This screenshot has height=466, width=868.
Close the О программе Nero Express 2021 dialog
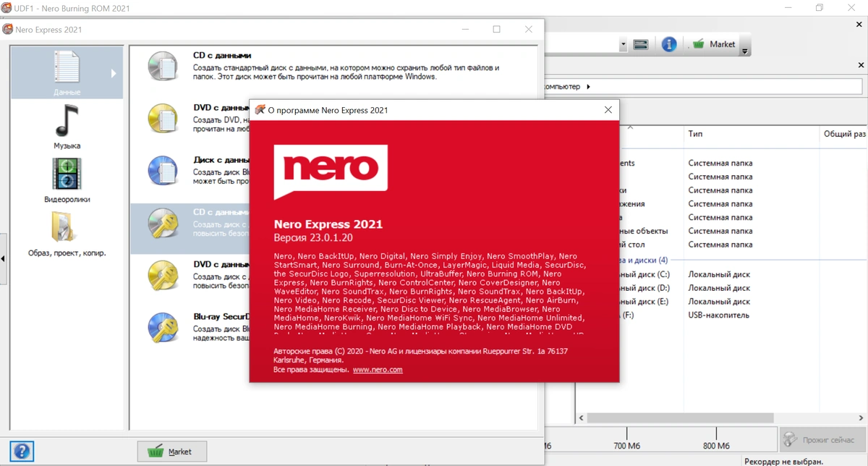click(x=608, y=110)
